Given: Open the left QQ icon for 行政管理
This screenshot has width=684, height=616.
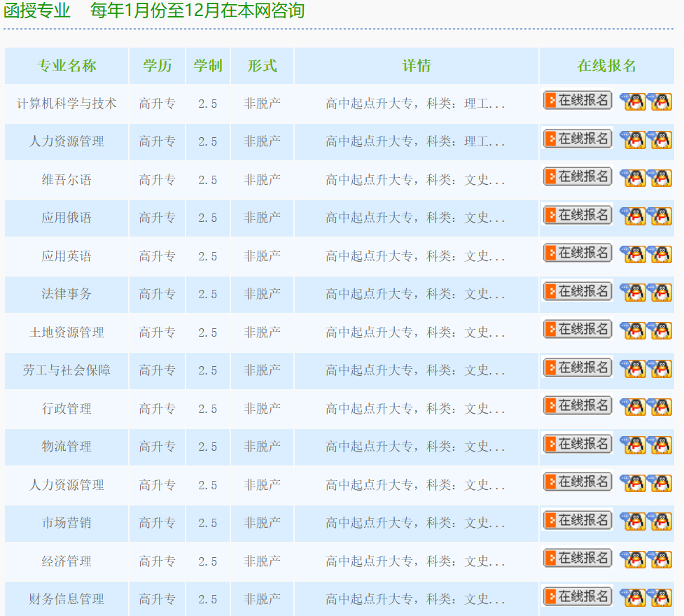Looking at the screenshot, I should coord(633,407).
